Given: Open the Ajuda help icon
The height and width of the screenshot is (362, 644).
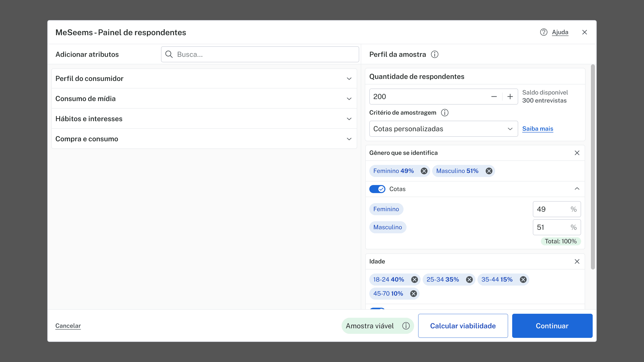Looking at the screenshot, I should click(x=544, y=32).
